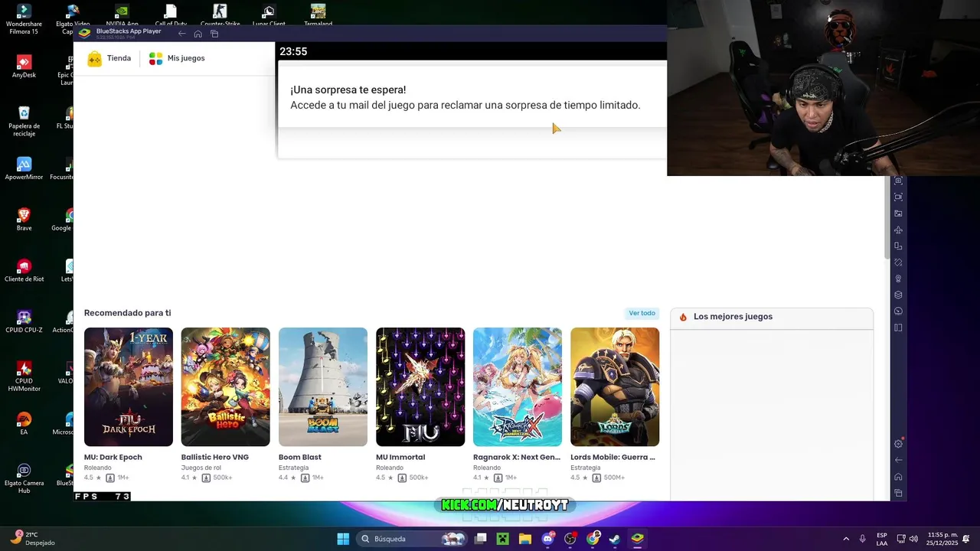This screenshot has width=980, height=551.
Task: Open multi-instance windows icon in title bar
Action: point(214,34)
